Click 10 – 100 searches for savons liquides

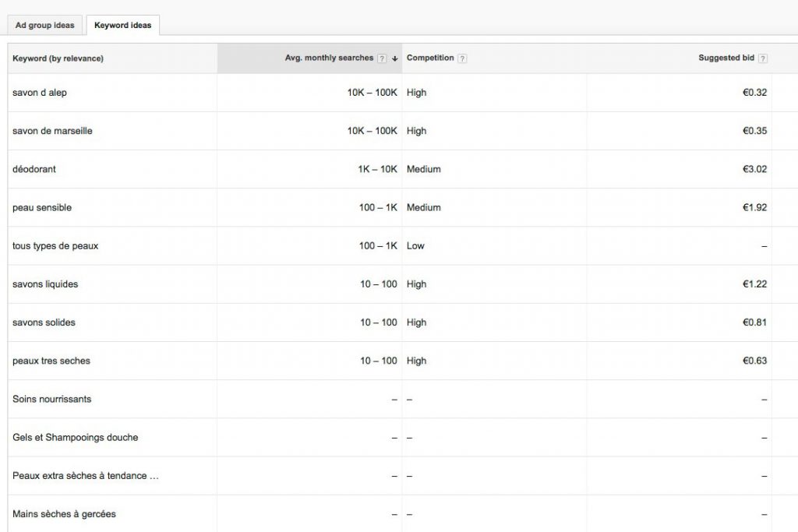[378, 284]
